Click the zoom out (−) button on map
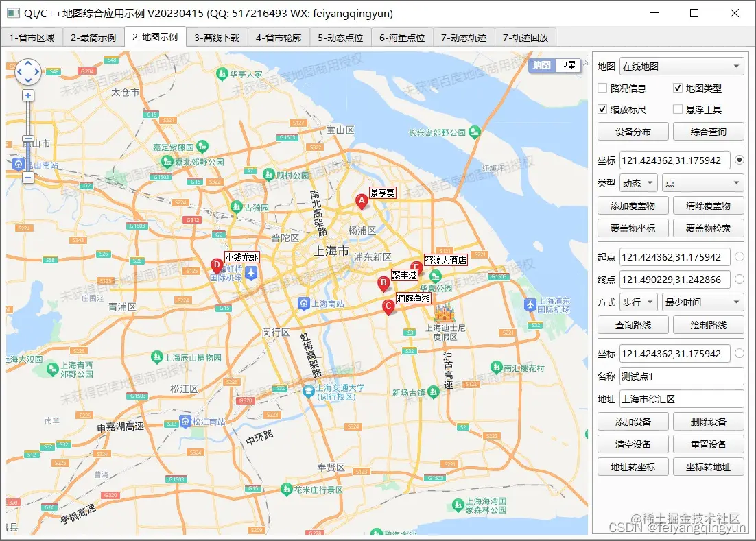This screenshot has height=541, width=756. (27, 177)
